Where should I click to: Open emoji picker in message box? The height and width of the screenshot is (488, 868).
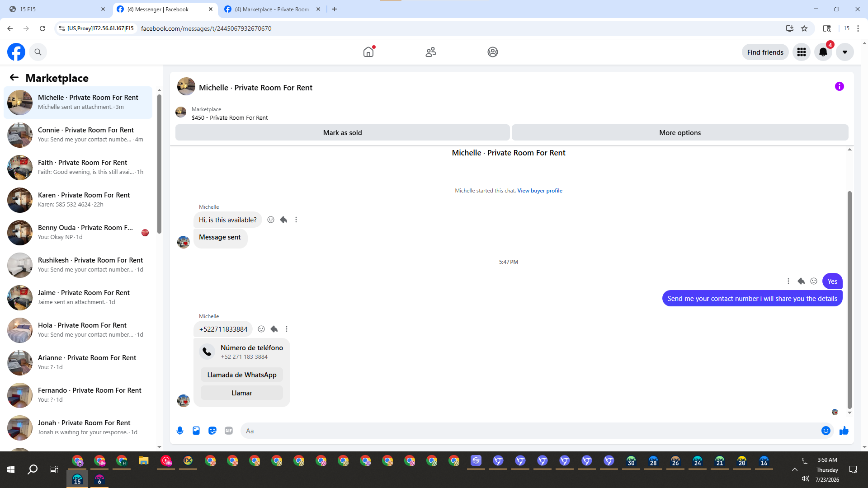coord(826,431)
